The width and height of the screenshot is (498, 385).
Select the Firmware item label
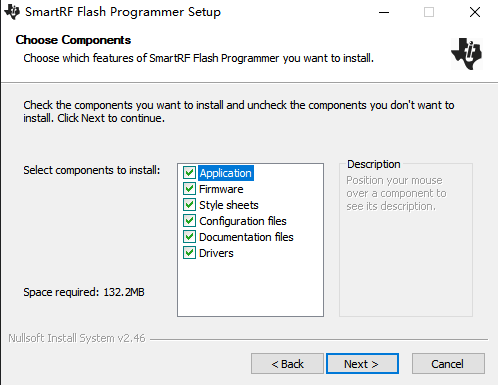[x=221, y=189]
